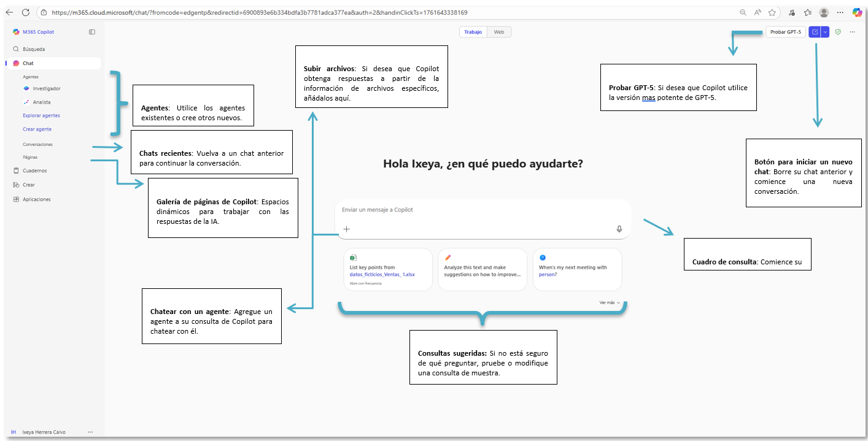Viewport: 868px width, 441px height.
Task: Click the Probar GPT-5 button
Action: tap(785, 32)
